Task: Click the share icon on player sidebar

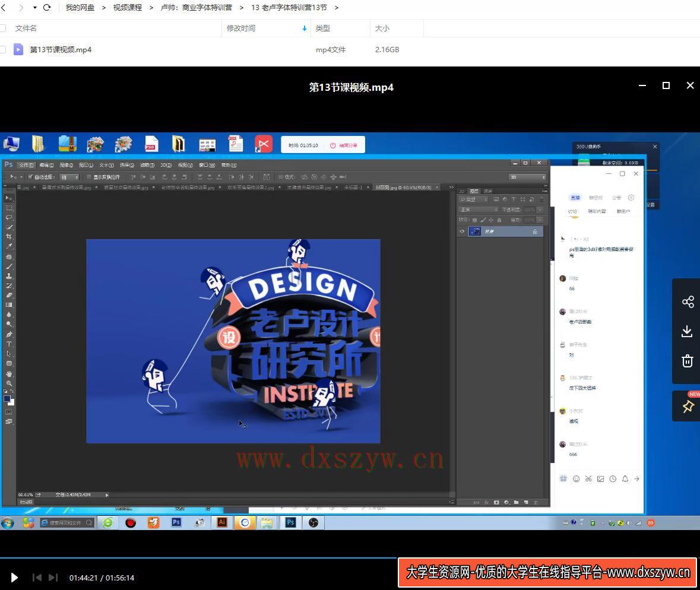Action: (688, 302)
